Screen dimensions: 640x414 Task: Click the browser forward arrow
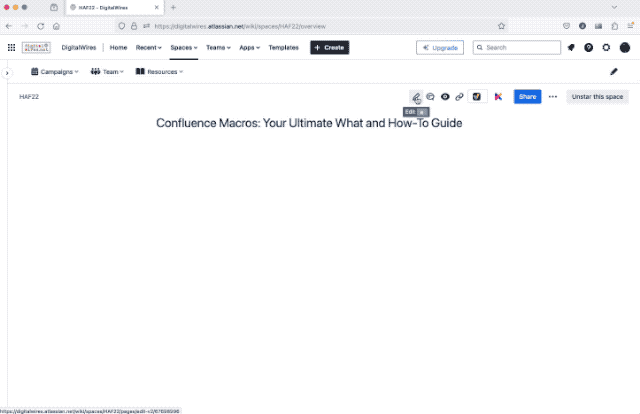(25, 26)
